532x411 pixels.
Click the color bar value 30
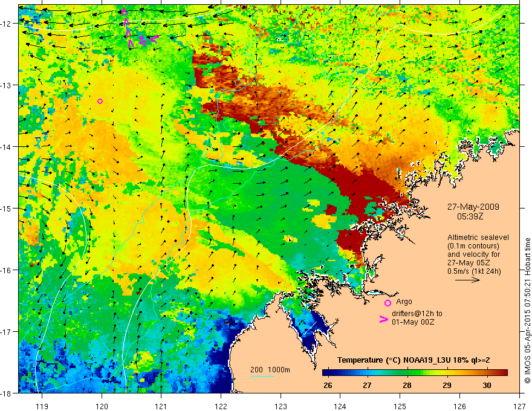point(487,386)
